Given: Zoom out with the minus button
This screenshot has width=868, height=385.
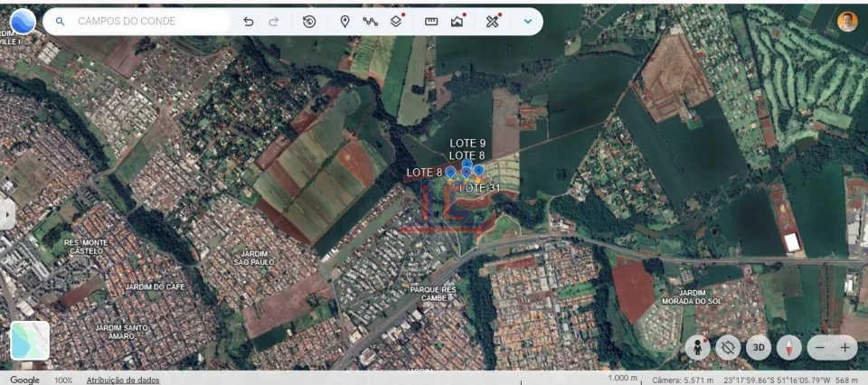Looking at the screenshot, I should click(x=820, y=347).
